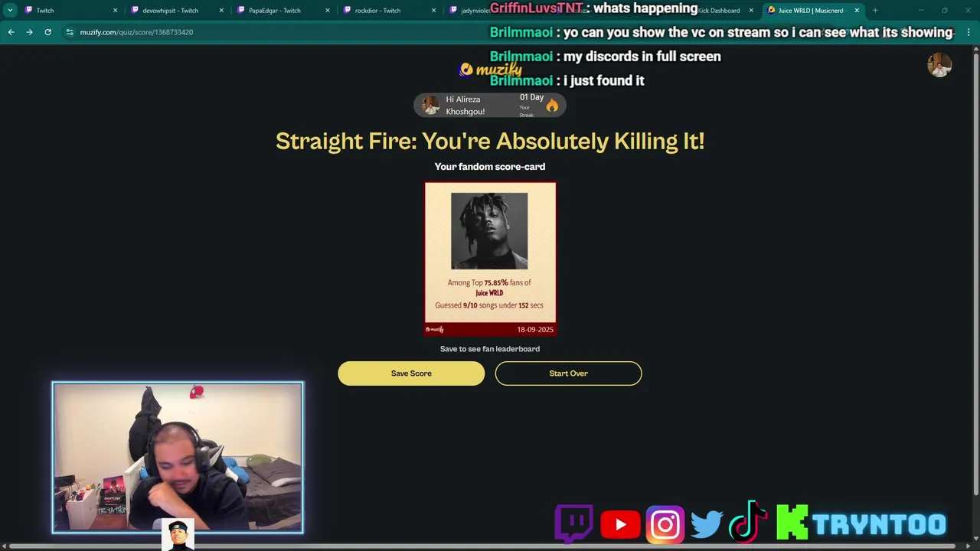Open the tab search dropdown arrow
Screen dimensions: 980x551
tap(10, 11)
